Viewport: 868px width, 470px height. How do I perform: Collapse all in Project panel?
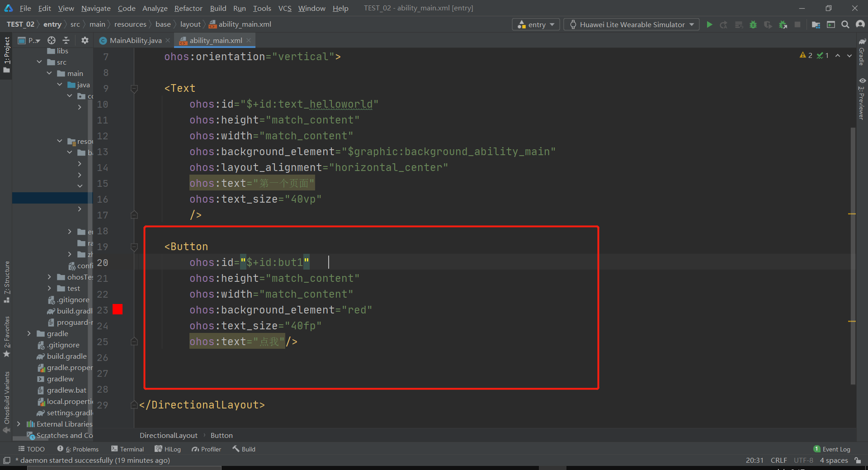pyautogui.click(x=66, y=40)
